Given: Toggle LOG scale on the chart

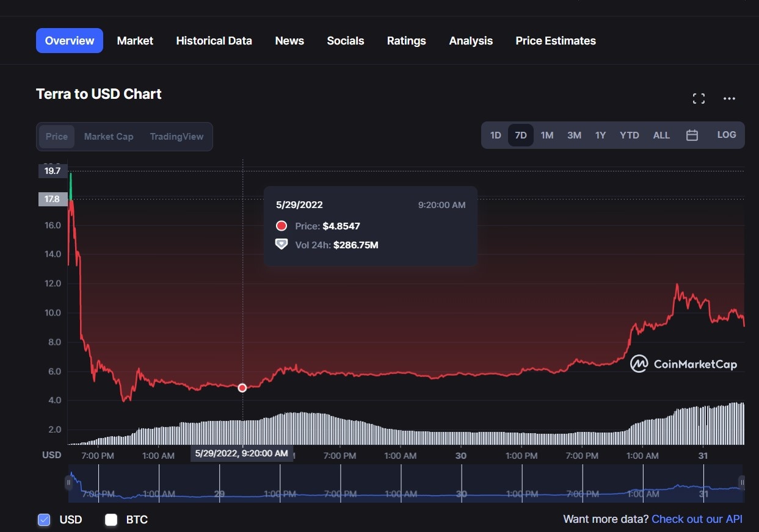Looking at the screenshot, I should tap(726, 135).
